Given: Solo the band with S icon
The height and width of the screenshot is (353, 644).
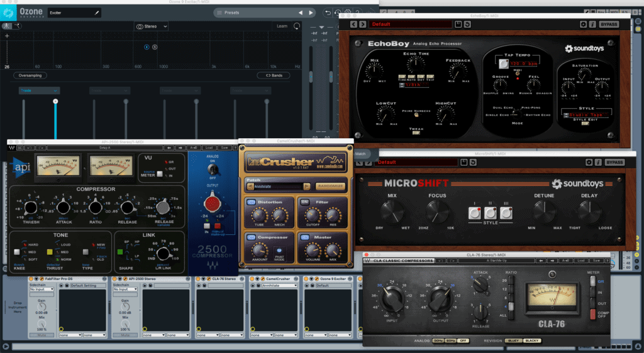Looking at the screenshot, I should (155, 47).
